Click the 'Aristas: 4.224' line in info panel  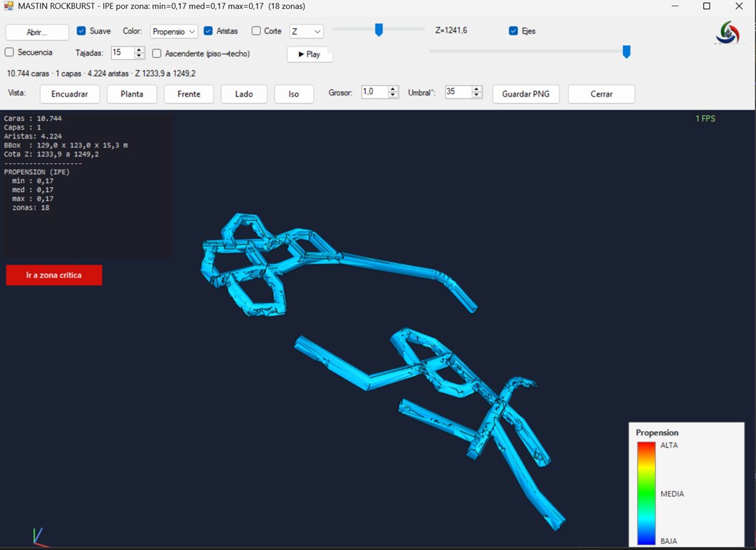pos(33,136)
